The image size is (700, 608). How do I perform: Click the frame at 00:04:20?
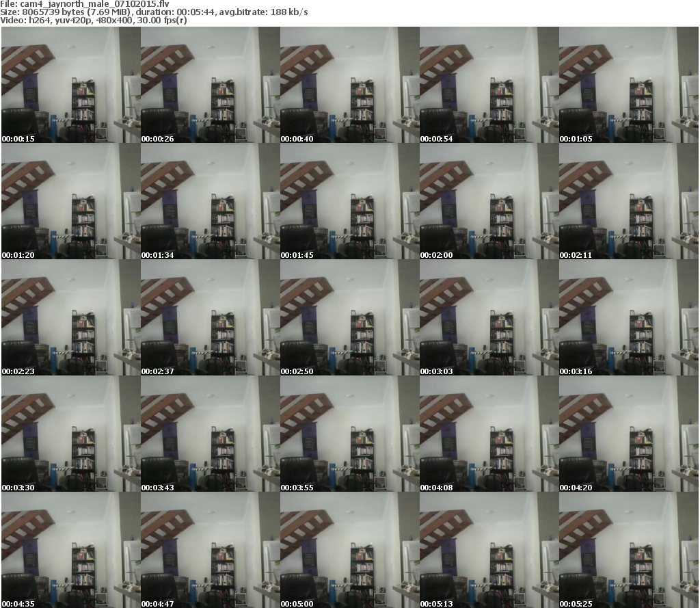629,434
